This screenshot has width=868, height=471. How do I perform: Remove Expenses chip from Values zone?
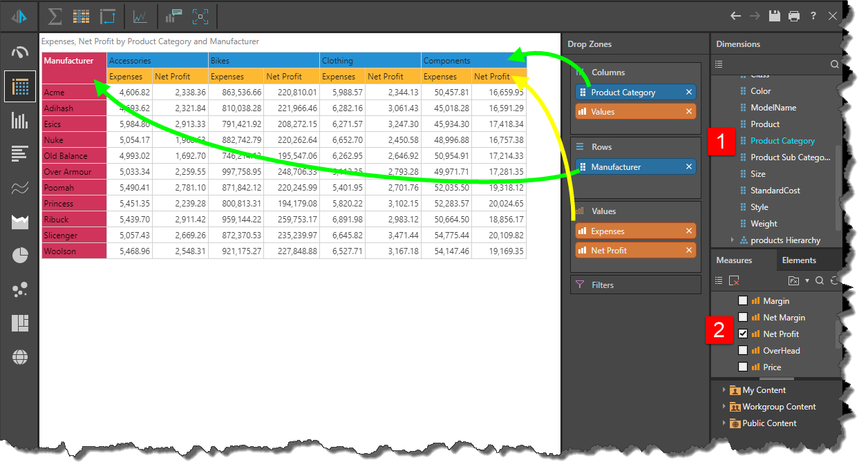click(688, 231)
